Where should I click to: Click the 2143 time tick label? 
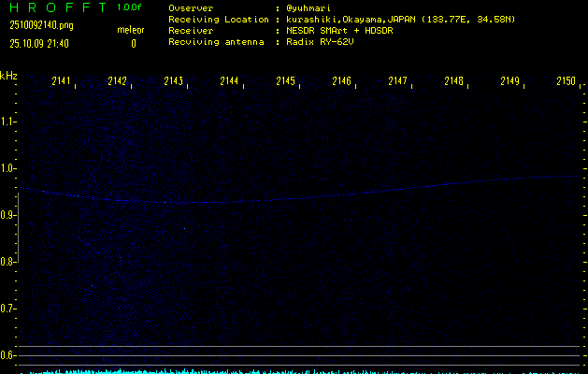(174, 82)
